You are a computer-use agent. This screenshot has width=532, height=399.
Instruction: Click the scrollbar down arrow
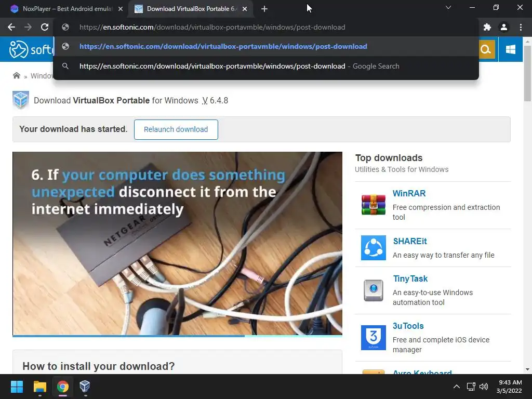pyautogui.click(x=527, y=369)
